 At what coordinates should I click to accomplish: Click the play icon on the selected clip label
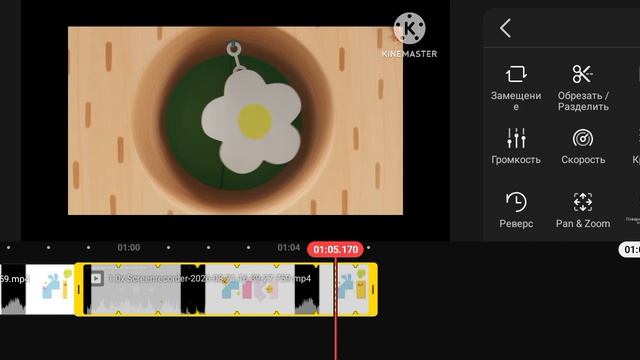(97, 278)
